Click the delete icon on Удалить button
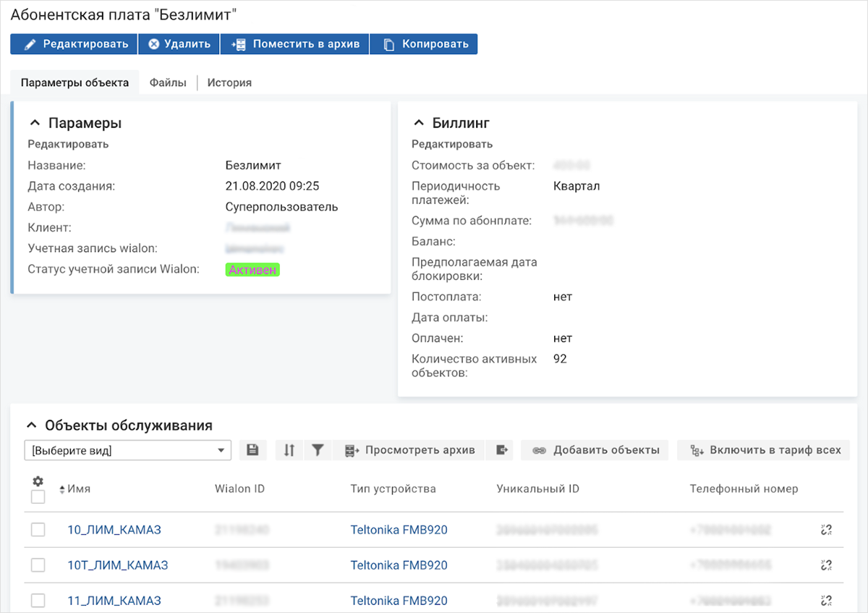The height and width of the screenshot is (613, 868). click(x=153, y=43)
